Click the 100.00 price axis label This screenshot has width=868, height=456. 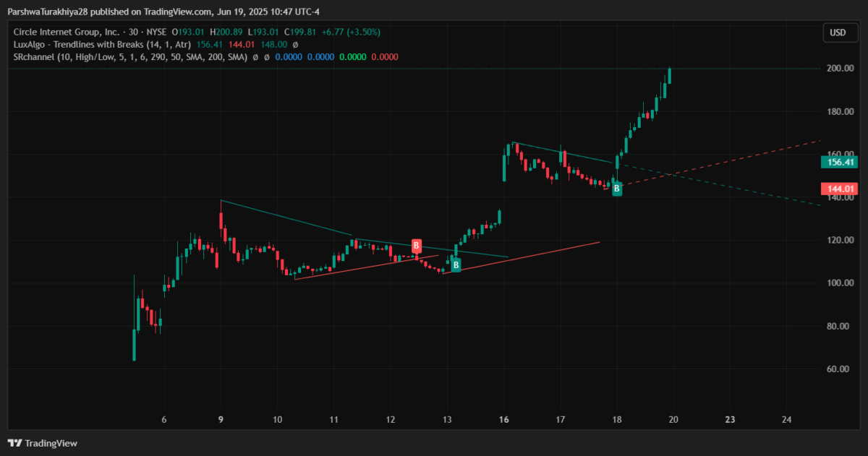pos(839,283)
